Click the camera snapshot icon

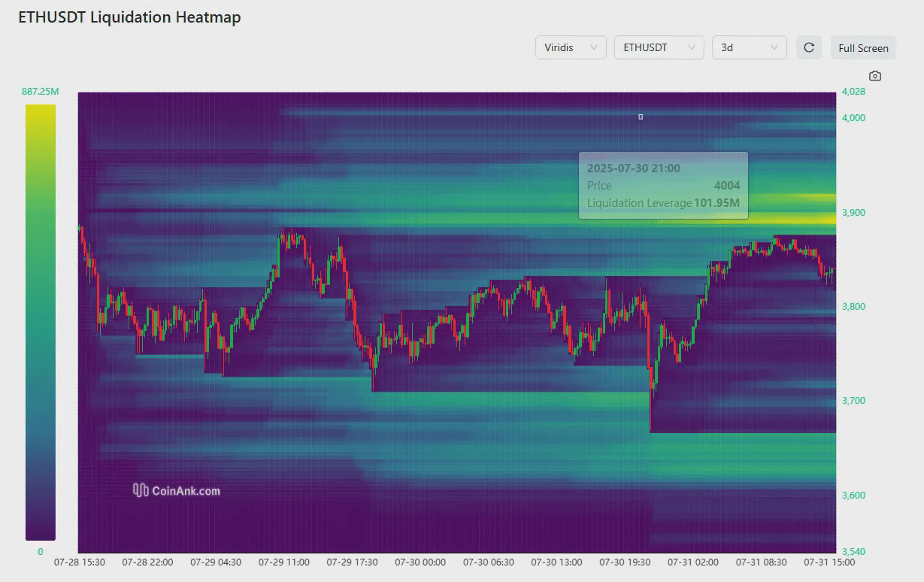[874, 76]
